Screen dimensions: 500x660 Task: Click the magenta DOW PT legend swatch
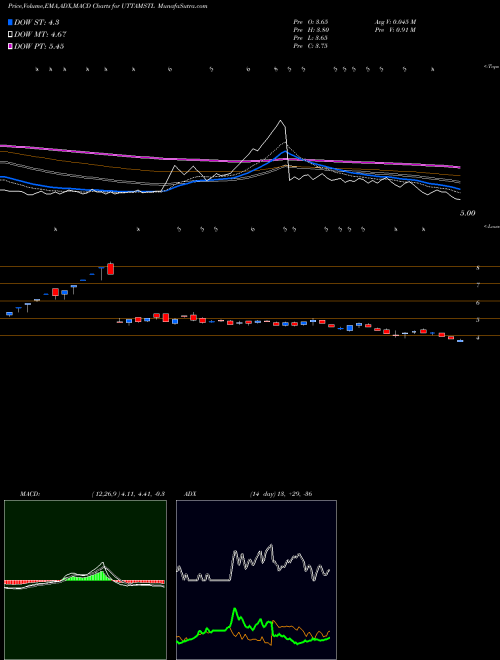[x=11, y=46]
